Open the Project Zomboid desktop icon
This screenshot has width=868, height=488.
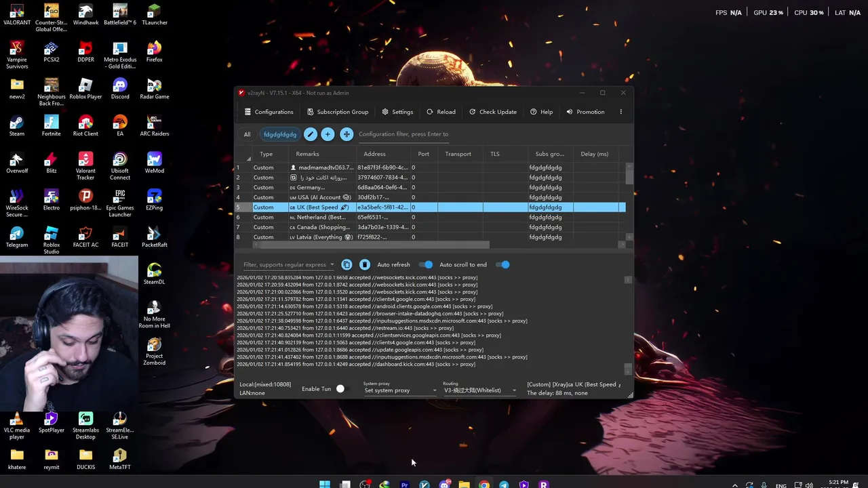[x=154, y=352]
